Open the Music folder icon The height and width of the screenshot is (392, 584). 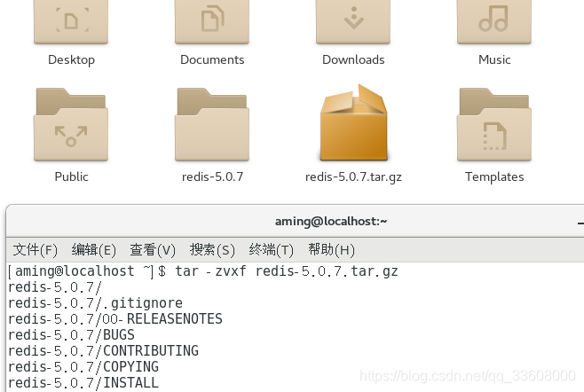pos(494,22)
